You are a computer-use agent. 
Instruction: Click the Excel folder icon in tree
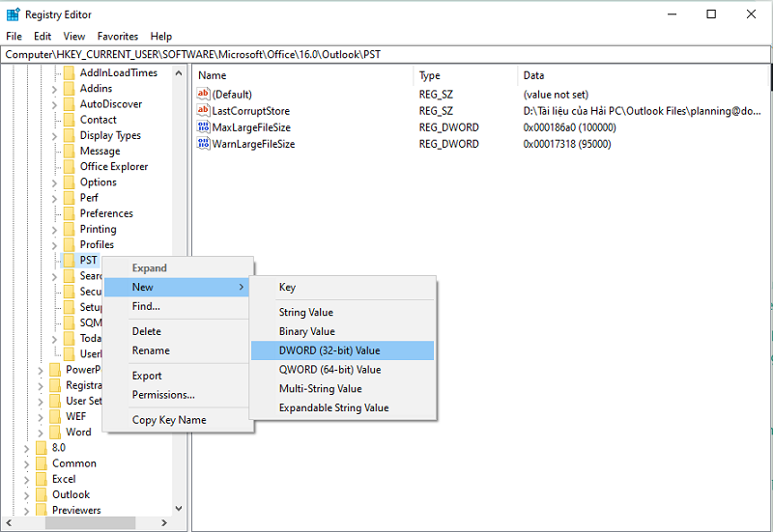42,479
